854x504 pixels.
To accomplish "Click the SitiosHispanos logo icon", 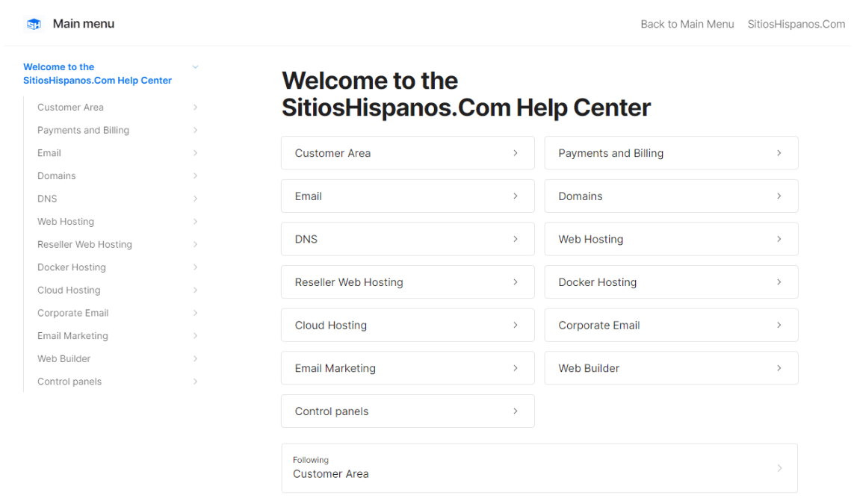I will (x=34, y=24).
